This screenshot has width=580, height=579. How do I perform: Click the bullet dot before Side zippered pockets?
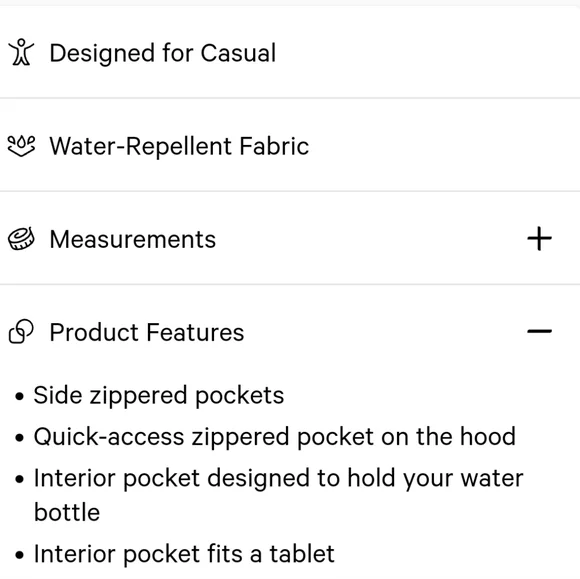click(x=20, y=397)
